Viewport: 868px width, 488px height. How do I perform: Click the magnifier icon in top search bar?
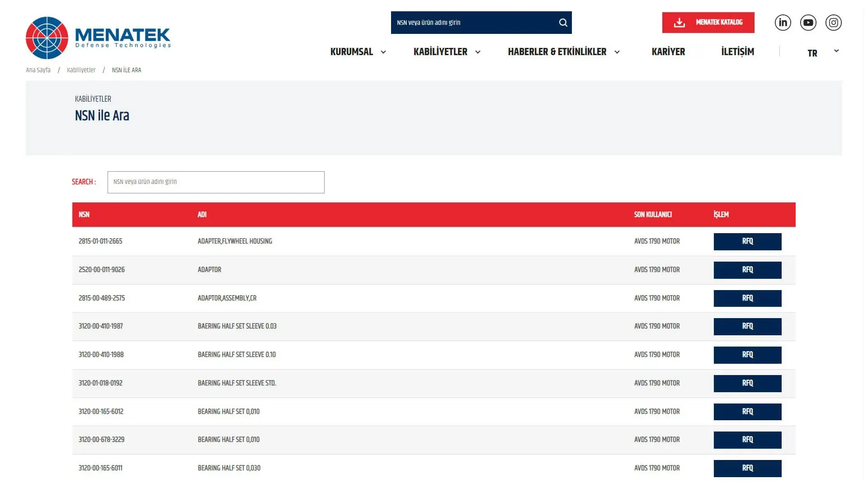coord(563,23)
